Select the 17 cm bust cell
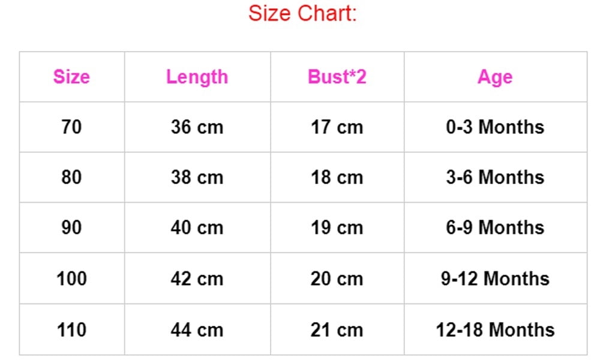This screenshot has height=364, width=600. [337, 127]
